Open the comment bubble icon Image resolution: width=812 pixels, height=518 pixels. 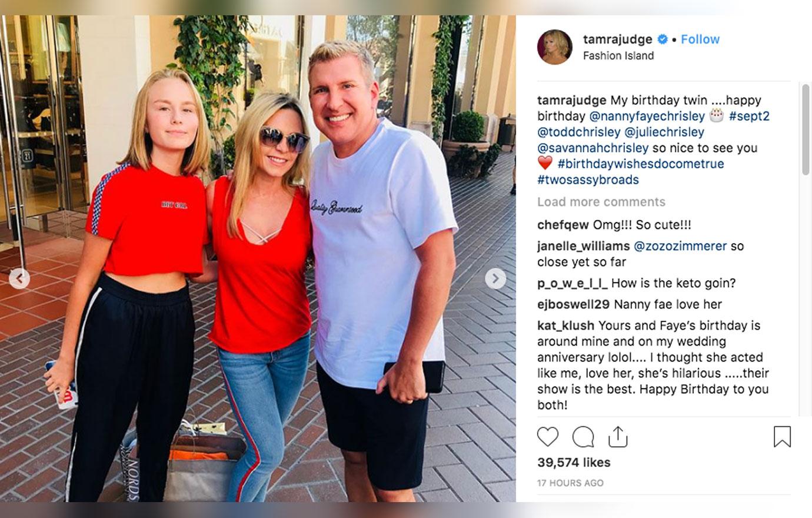point(583,437)
